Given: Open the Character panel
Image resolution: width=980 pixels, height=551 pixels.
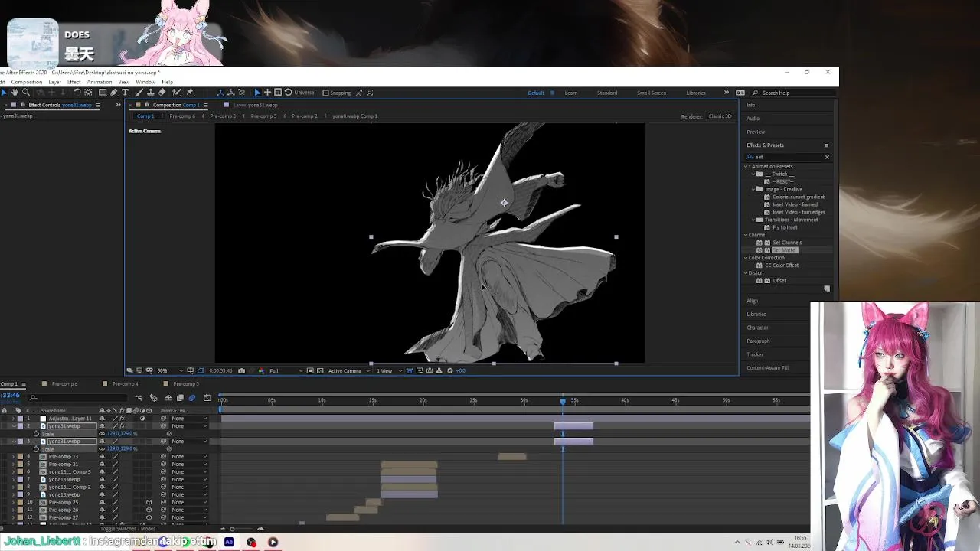Looking at the screenshot, I should (x=757, y=328).
